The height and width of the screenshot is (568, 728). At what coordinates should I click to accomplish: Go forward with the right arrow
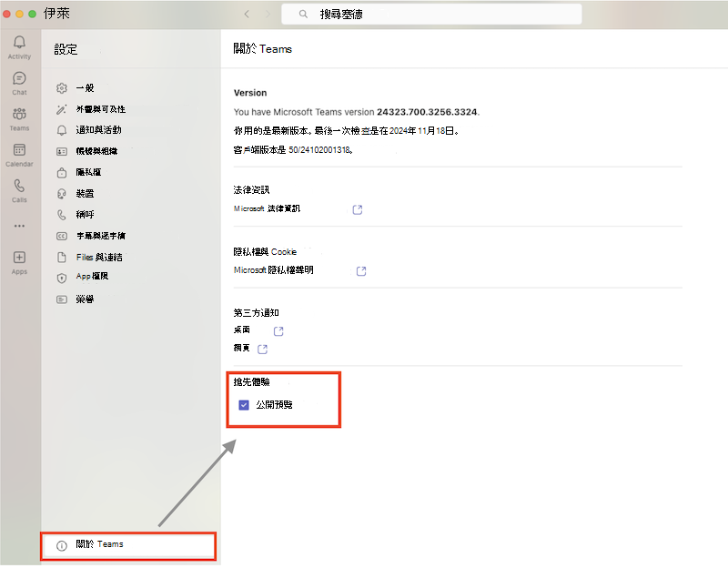268,14
